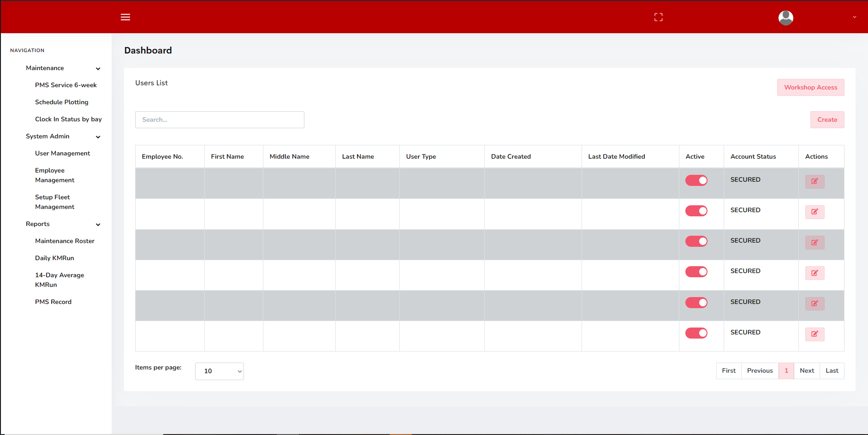Click the Search input field

coord(220,120)
